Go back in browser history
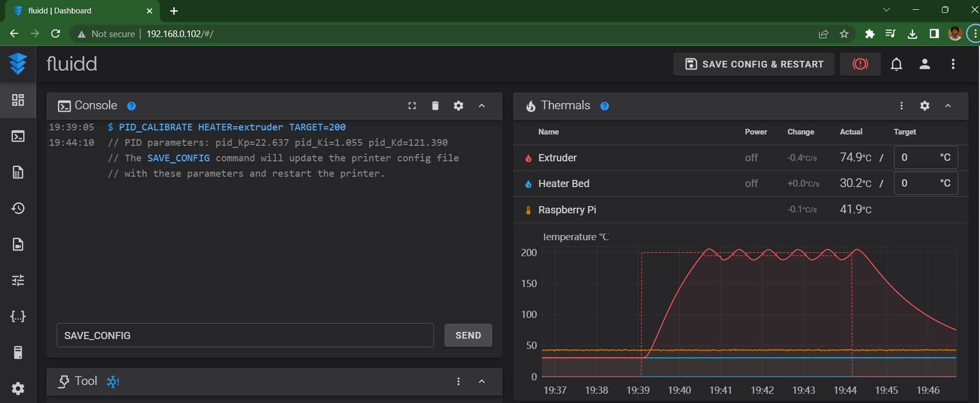This screenshot has width=980, height=403. [14, 34]
